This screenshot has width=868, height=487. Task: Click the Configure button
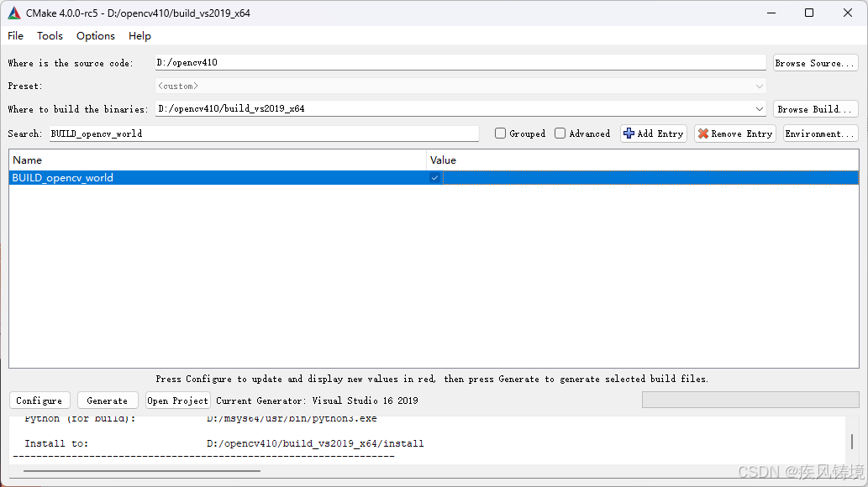(x=39, y=401)
